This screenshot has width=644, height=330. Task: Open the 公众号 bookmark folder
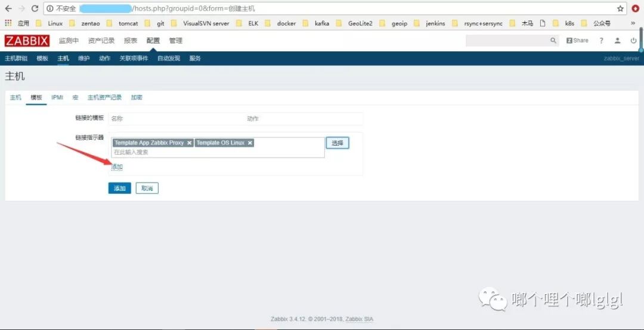[596, 23]
